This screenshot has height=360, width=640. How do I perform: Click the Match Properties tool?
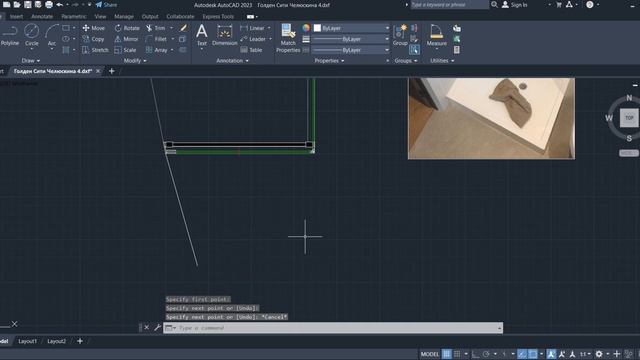pos(288,38)
